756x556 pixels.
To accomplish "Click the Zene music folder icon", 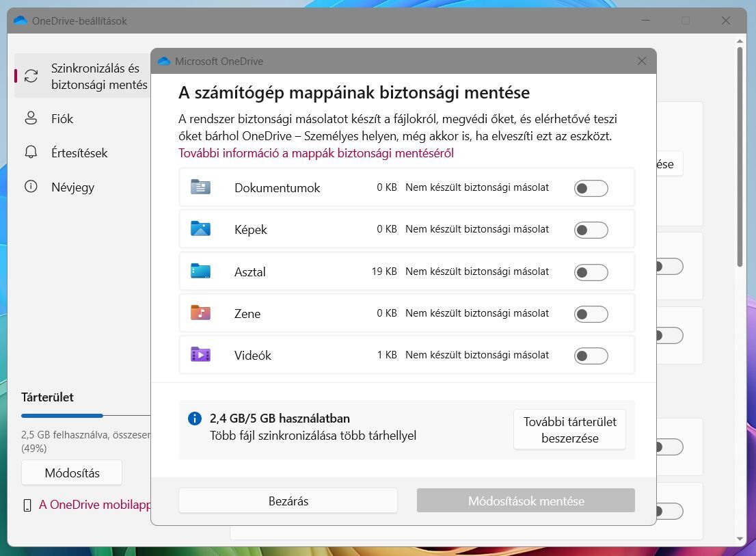I will click(x=200, y=313).
